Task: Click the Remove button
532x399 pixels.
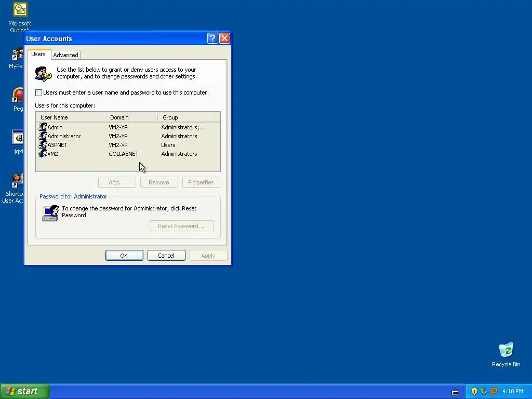Action: [x=159, y=182]
